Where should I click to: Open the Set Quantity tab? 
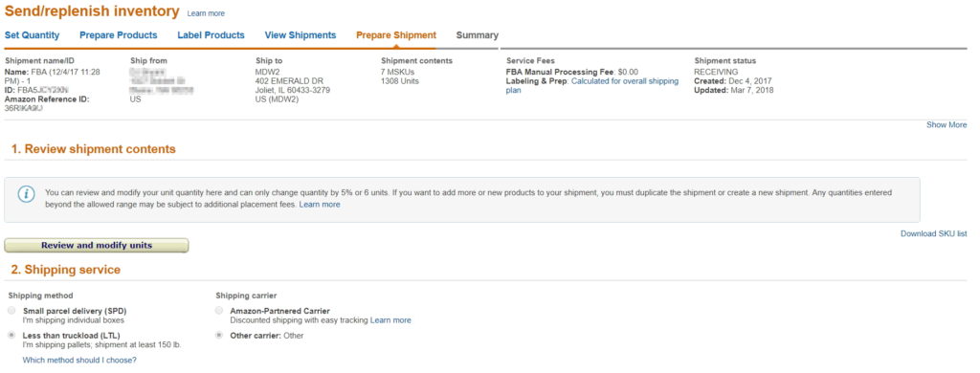point(32,35)
